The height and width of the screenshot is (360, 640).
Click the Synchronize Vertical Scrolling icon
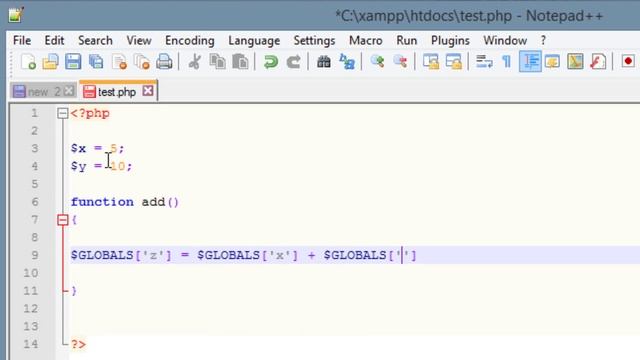click(x=431, y=62)
